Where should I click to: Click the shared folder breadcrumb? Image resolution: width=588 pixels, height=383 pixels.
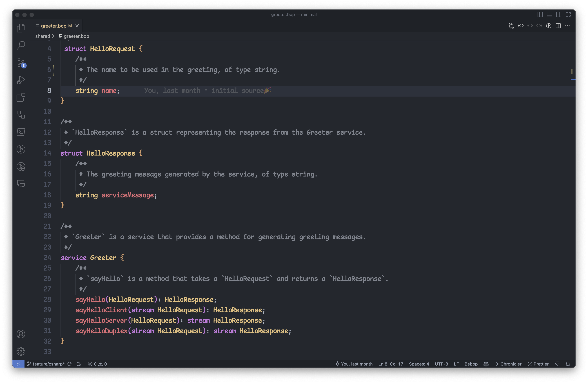[x=43, y=36]
